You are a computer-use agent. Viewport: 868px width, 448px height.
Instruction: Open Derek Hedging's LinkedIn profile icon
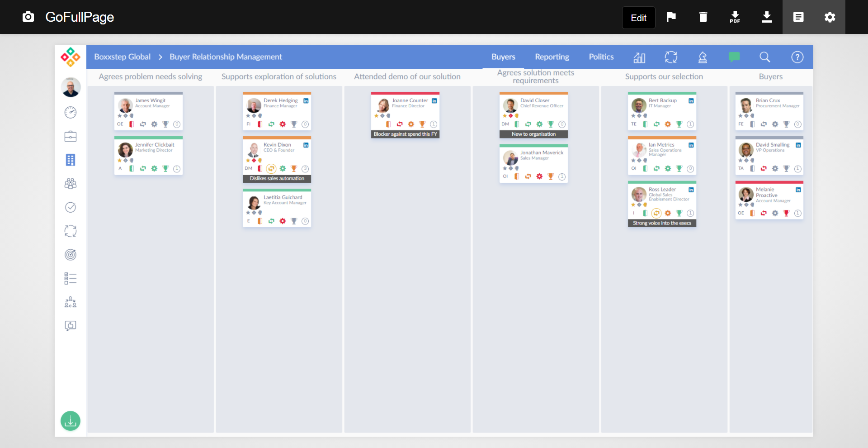click(306, 101)
